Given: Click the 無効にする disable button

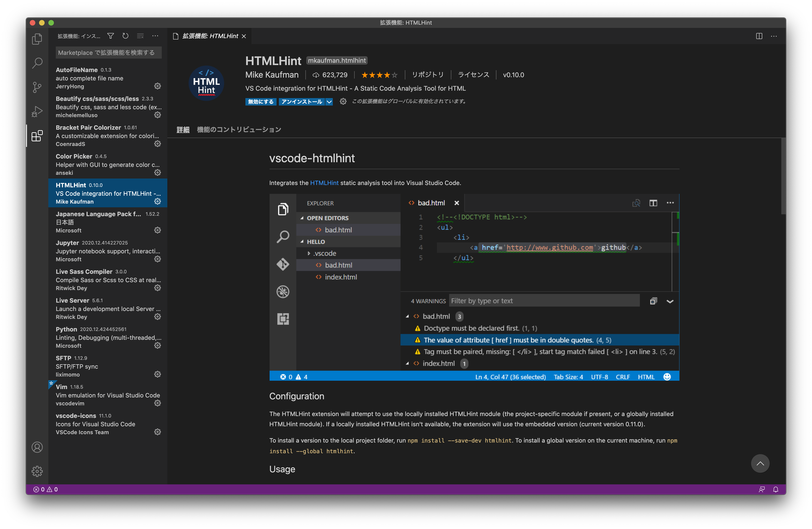Looking at the screenshot, I should (261, 102).
